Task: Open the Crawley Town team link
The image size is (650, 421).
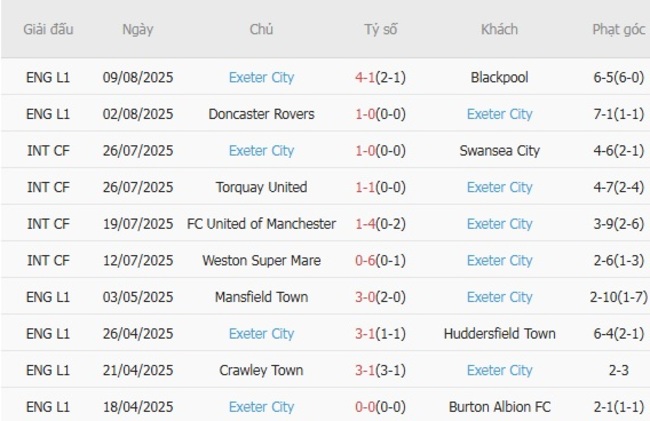Action: [261, 370]
